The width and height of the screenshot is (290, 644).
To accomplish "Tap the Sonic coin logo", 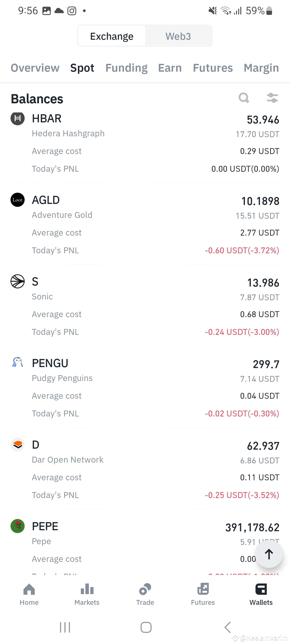I will coord(17,281).
